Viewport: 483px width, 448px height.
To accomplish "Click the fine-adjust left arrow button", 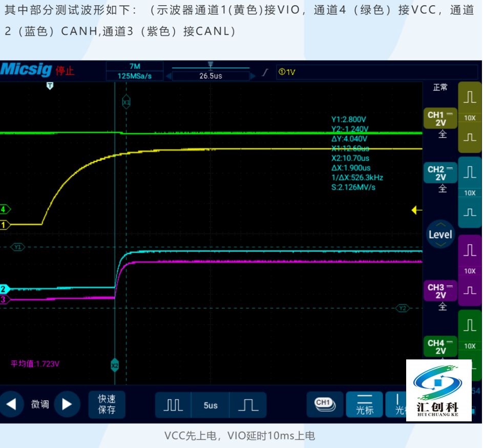I will 11,404.
